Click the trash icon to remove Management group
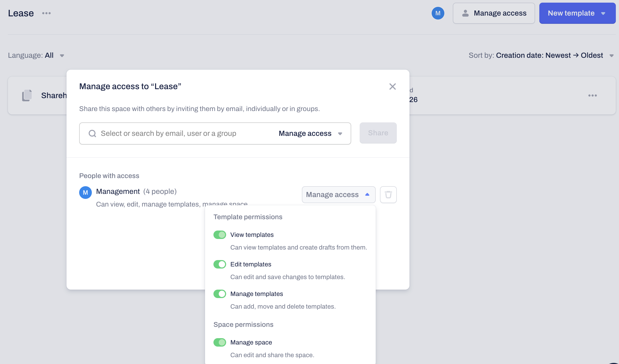The height and width of the screenshot is (364, 619). pyautogui.click(x=388, y=195)
